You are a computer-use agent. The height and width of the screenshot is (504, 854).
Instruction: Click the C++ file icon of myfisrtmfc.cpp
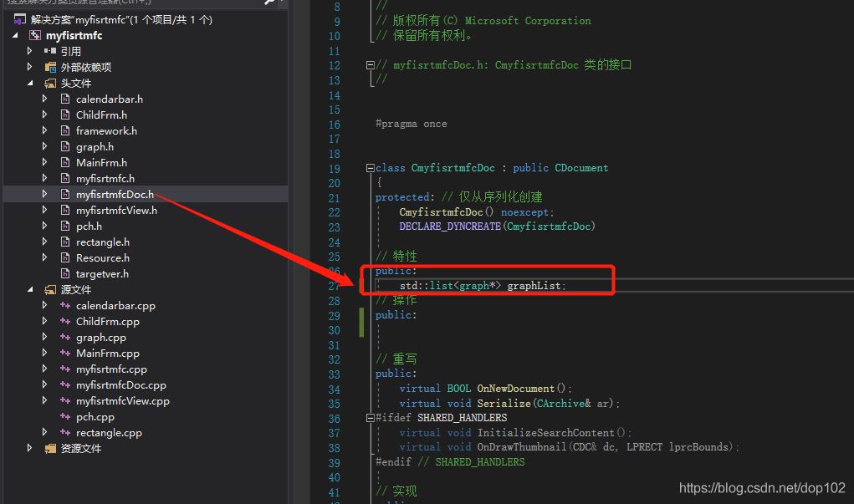[x=65, y=369]
